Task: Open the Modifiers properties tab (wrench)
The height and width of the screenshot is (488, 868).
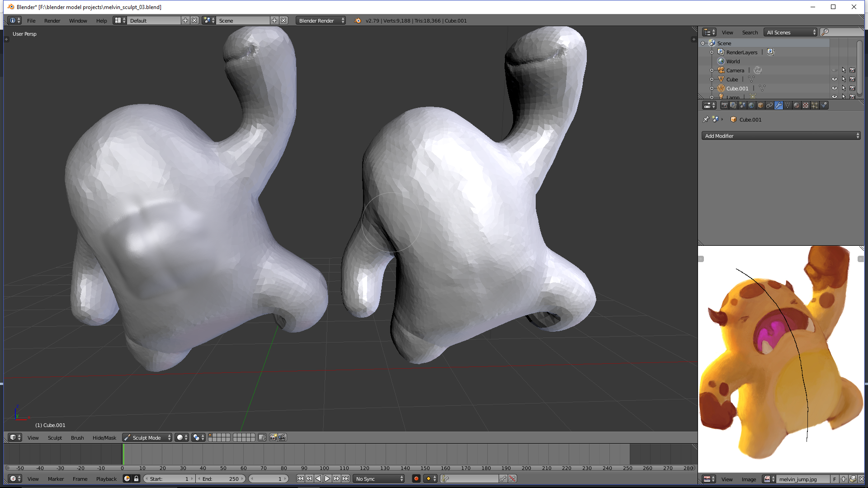Action: (778, 105)
